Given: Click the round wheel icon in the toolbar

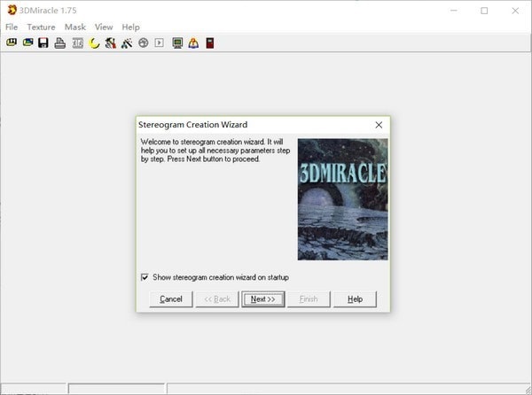Looking at the screenshot, I should click(143, 43).
